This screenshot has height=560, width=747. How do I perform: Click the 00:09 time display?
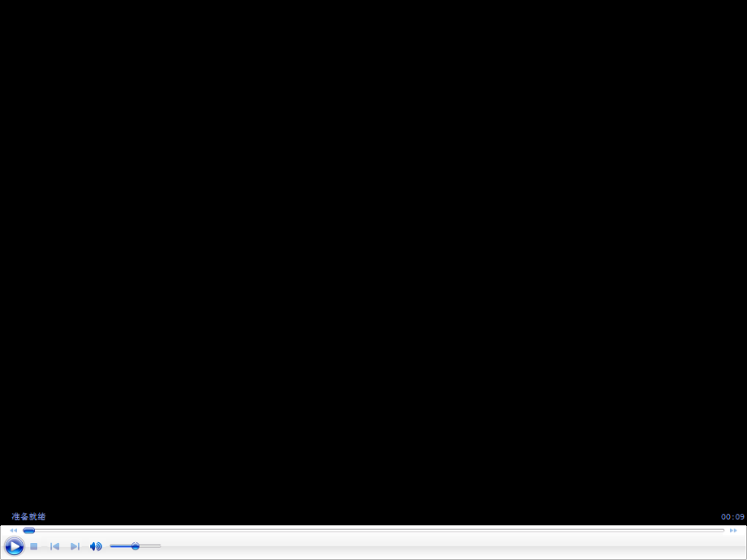point(732,517)
